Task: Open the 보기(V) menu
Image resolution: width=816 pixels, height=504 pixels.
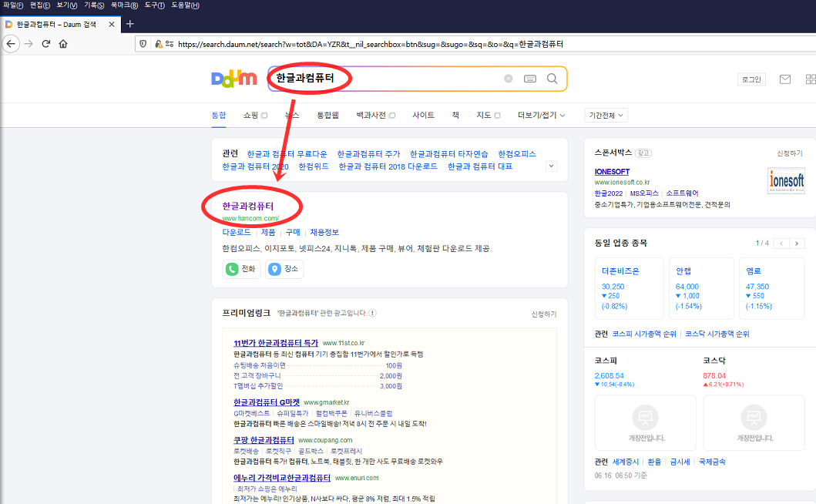Action: coord(67,5)
